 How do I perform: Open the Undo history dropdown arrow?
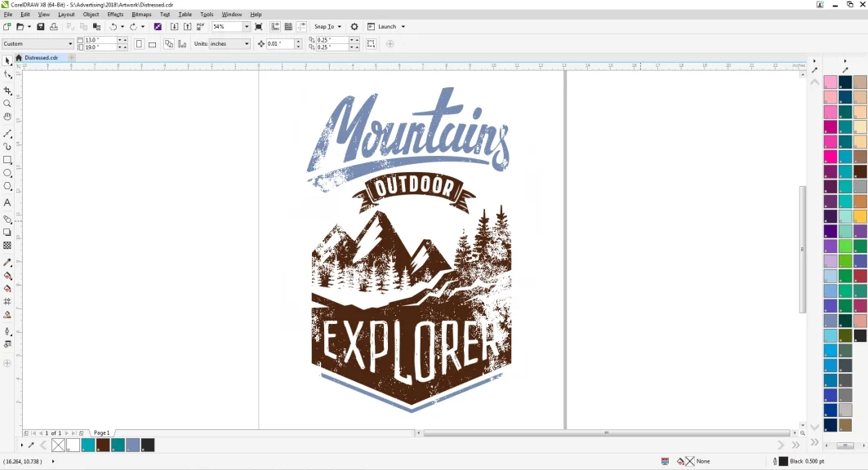(x=122, y=27)
